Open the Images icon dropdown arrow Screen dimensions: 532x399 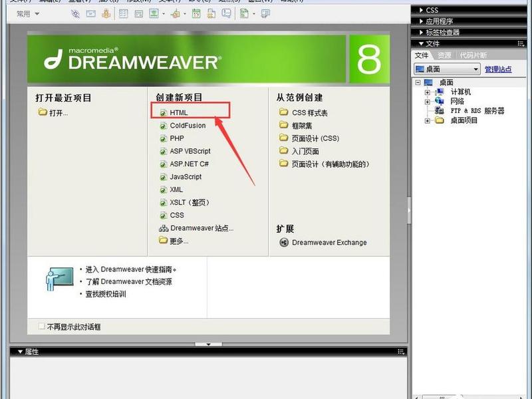164,14
